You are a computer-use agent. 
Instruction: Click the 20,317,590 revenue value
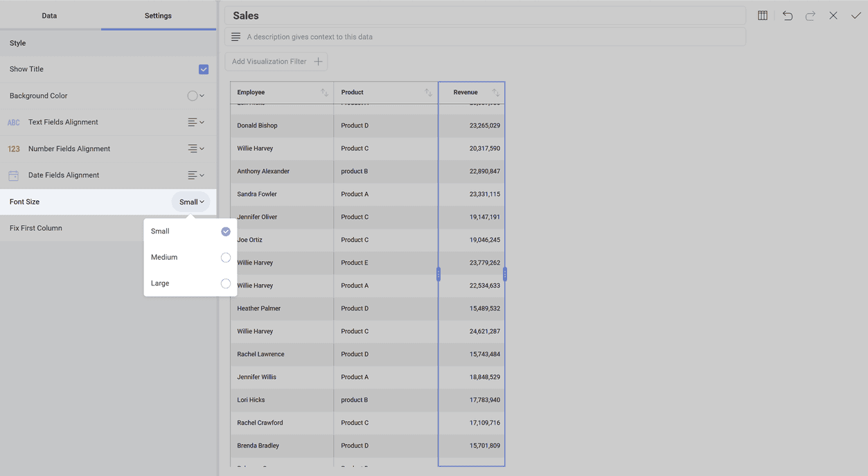click(x=484, y=148)
